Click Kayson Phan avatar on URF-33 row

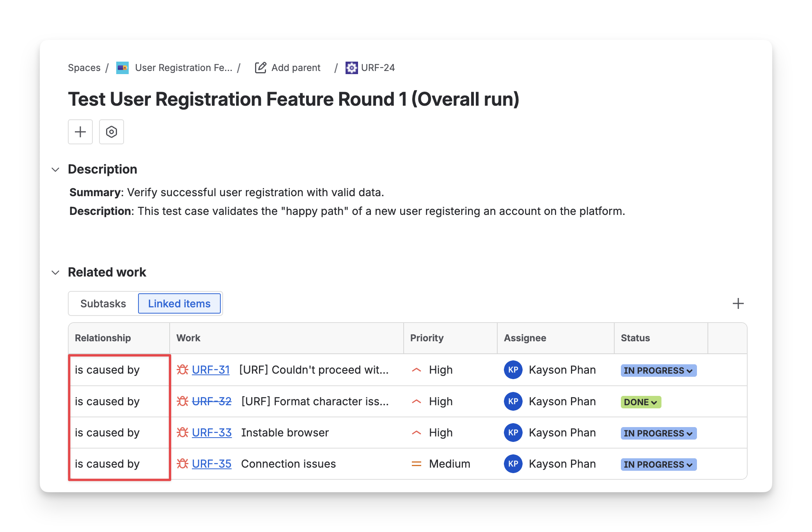[x=513, y=433]
